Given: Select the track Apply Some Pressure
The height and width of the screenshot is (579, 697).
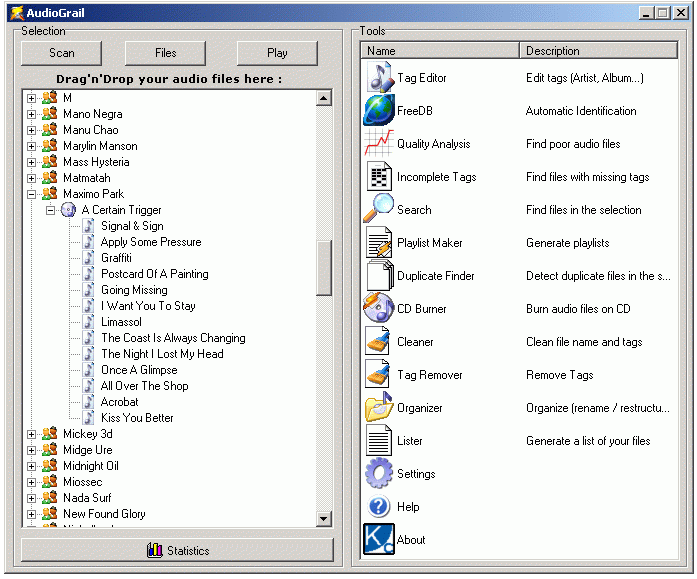Looking at the screenshot, I should (151, 242).
